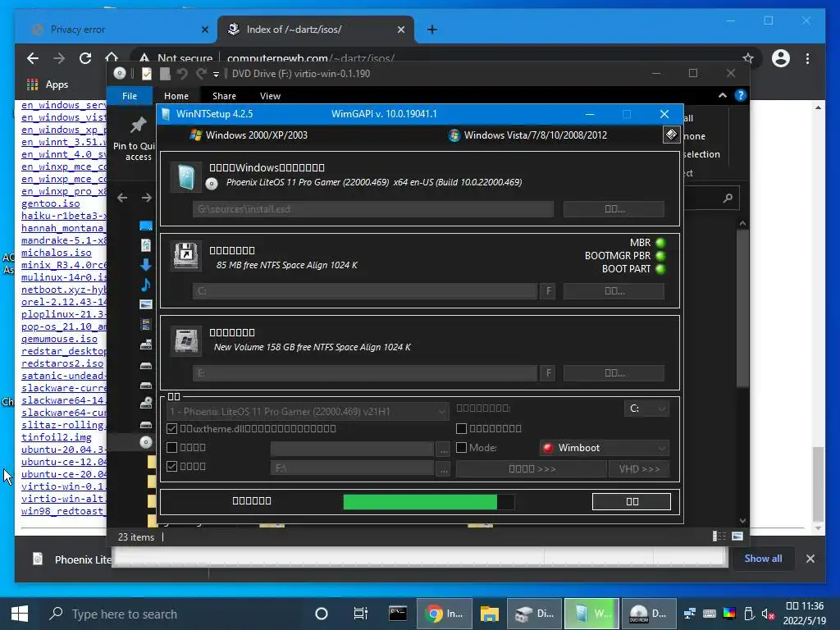Image resolution: width=840 pixels, height=630 pixels.
Task: Open the Phoenix LiteOS edition dropdown
Action: 308,412
